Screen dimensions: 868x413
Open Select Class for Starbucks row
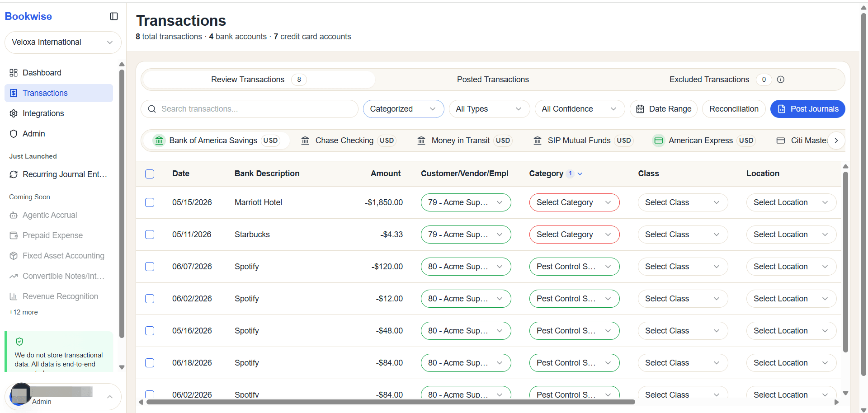[x=683, y=235]
